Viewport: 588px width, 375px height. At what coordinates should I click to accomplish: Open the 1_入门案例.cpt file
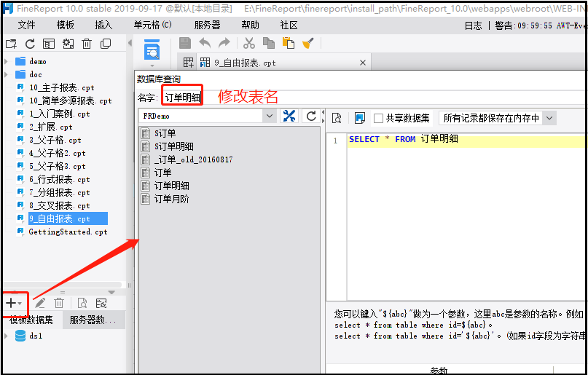(x=59, y=114)
